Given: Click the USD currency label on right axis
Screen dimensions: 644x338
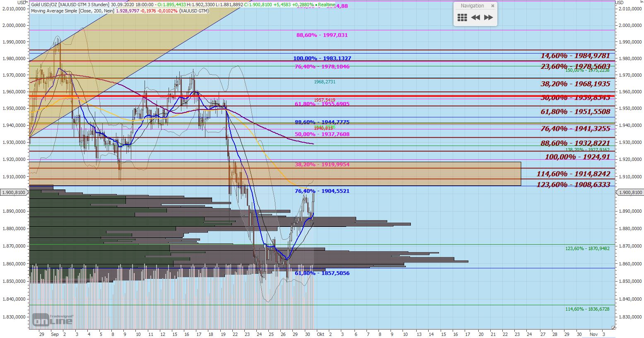Looking at the screenshot, I should click(620, 2).
